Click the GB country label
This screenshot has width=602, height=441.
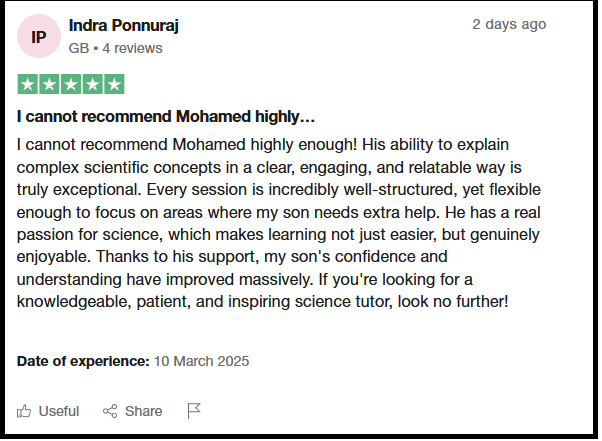[x=79, y=48]
